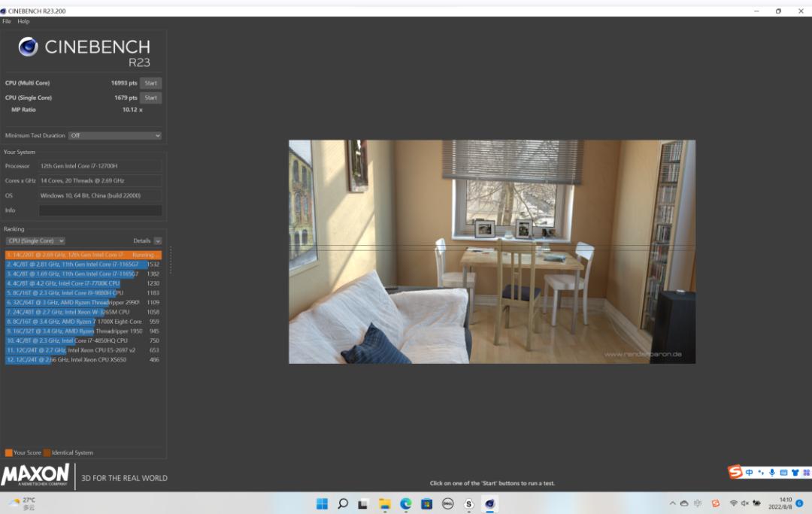Show hidden system tray icons
The height and width of the screenshot is (514, 812).
(x=672, y=503)
